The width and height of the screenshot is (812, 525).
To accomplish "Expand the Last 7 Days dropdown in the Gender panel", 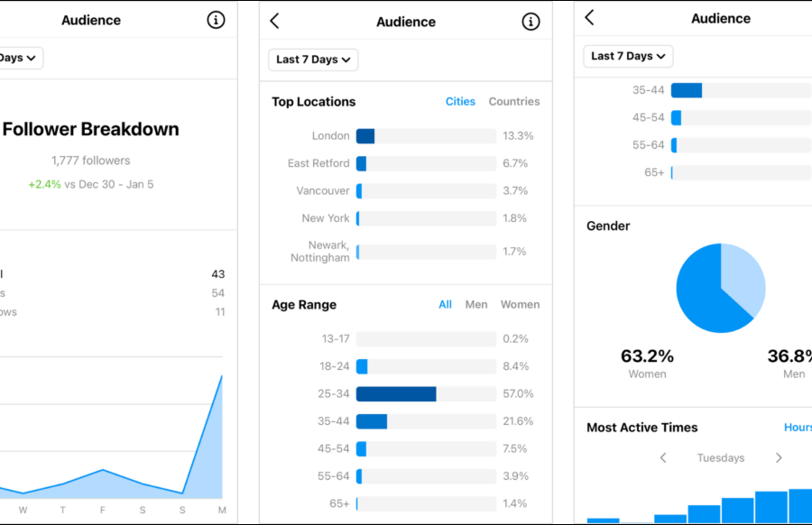I will point(628,56).
